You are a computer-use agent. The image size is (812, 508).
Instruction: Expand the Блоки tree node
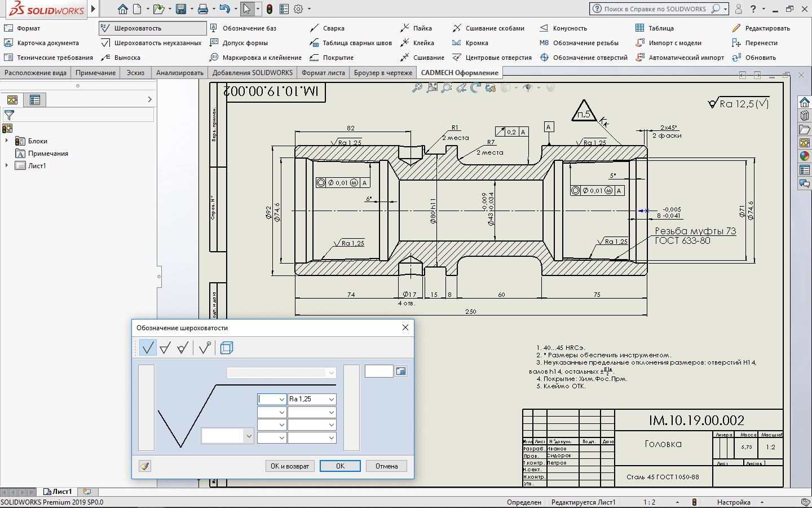(x=7, y=141)
